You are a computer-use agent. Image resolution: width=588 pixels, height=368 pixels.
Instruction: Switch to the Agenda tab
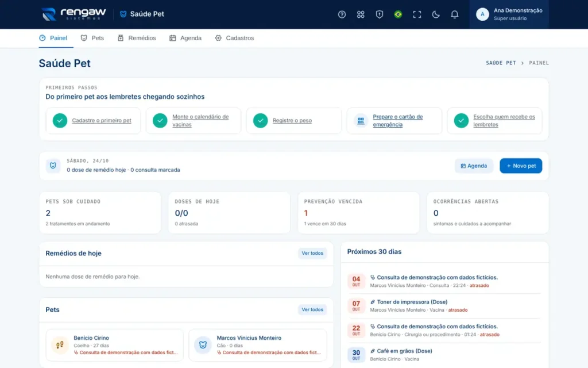pyautogui.click(x=185, y=38)
